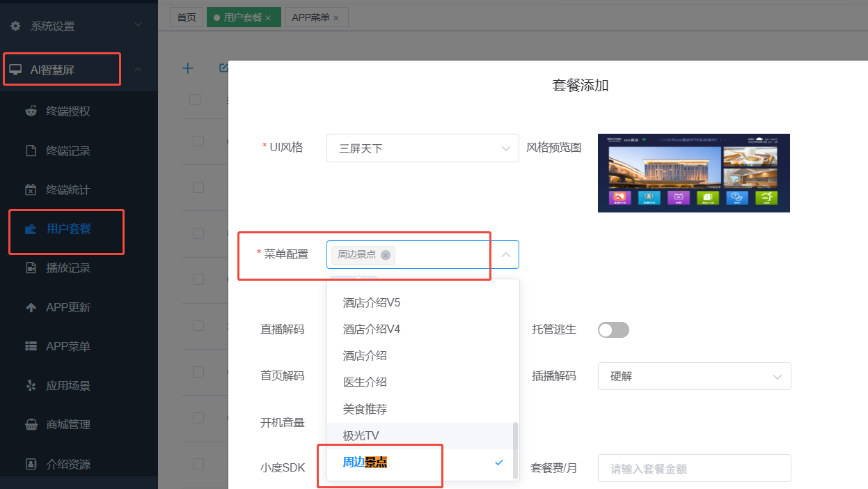Click the 套餐费/月 amount input field
The width and height of the screenshot is (868, 489).
693,468
